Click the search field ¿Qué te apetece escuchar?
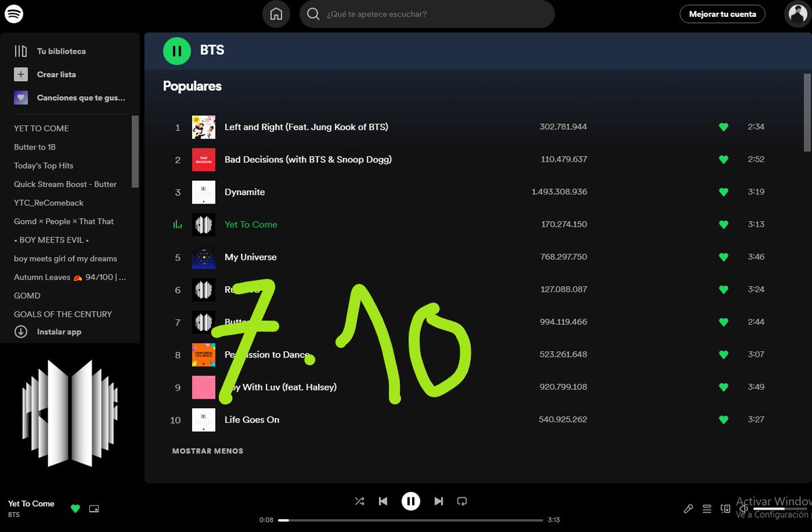Image resolution: width=812 pixels, height=532 pixels. tap(427, 14)
